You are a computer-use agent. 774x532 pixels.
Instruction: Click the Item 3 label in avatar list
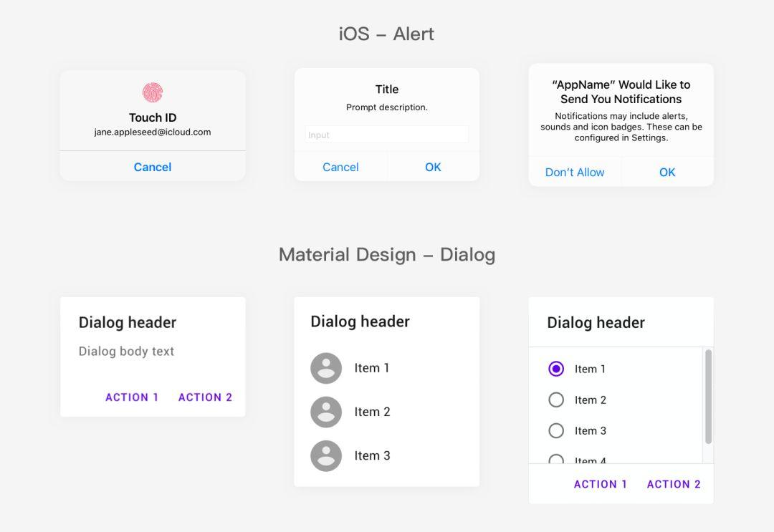pyautogui.click(x=372, y=455)
